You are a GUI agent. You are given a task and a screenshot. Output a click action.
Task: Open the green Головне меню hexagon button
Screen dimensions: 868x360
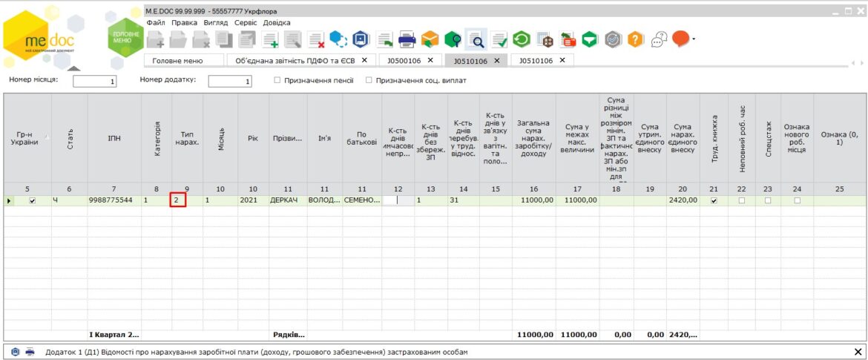coord(125,38)
